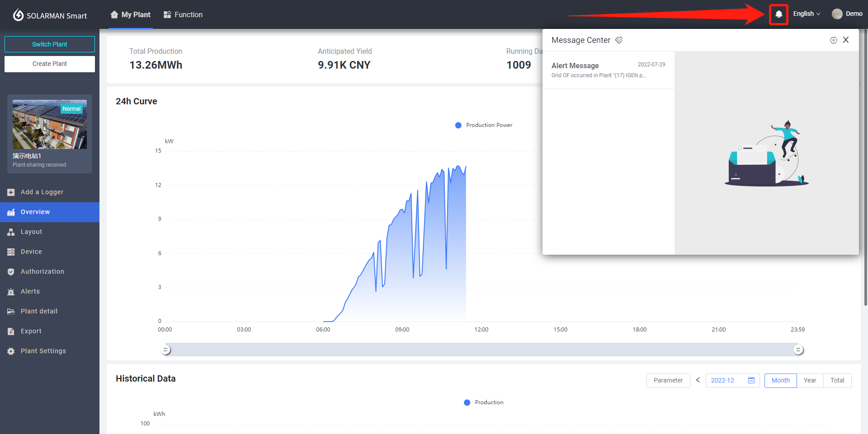868x434 pixels.
Task: Open the Device list
Action: tap(50, 252)
